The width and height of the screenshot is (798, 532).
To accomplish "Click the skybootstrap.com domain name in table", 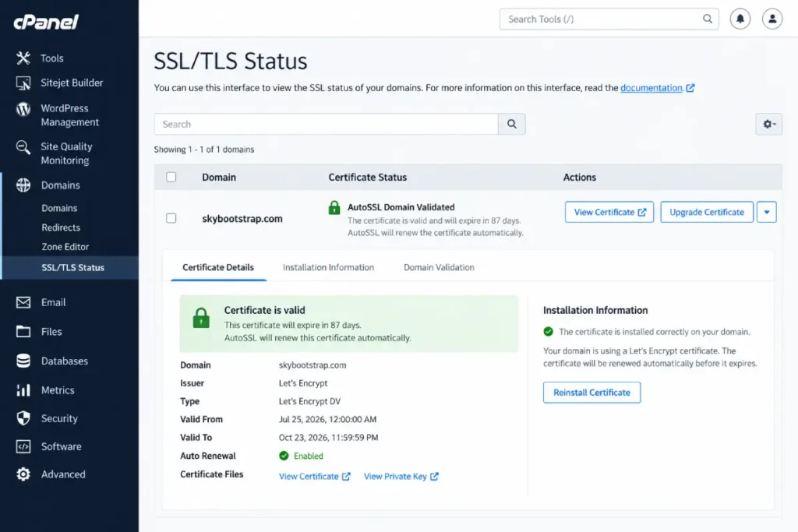I will coord(242,219).
